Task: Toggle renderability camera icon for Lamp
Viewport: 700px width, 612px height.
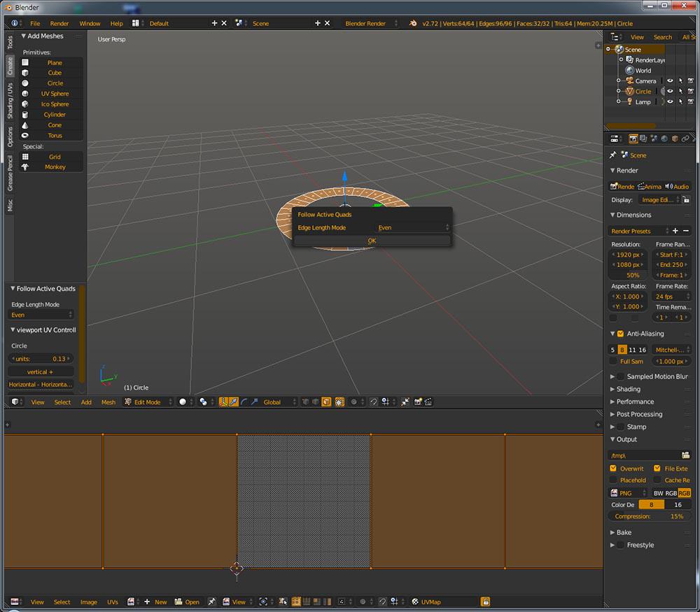Action: (x=691, y=101)
